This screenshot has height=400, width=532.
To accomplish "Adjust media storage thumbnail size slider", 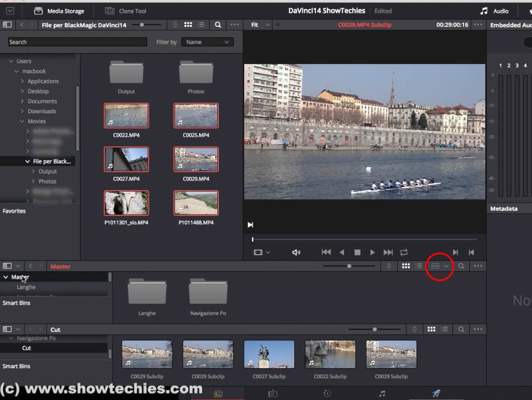I will tap(142, 25).
